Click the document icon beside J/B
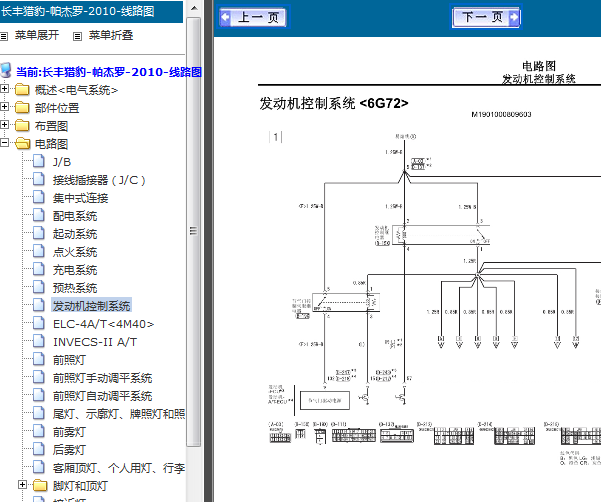 (x=39, y=161)
